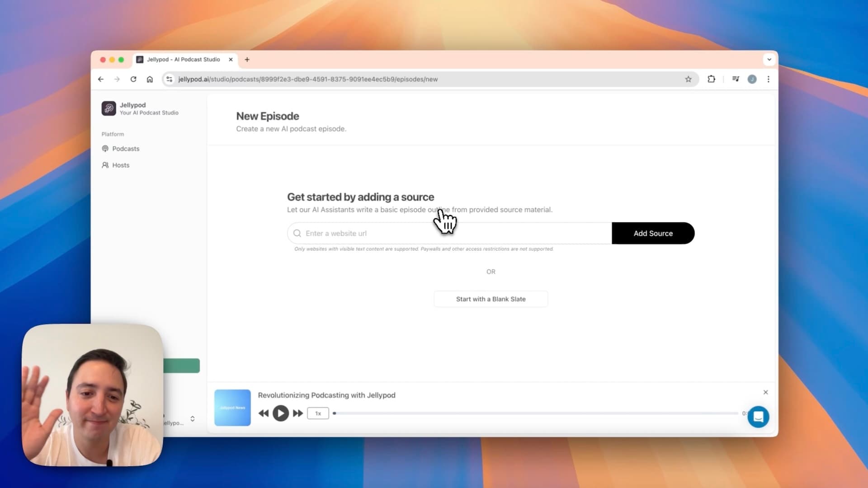
Task: Click the browser home icon
Action: pyautogui.click(x=150, y=79)
